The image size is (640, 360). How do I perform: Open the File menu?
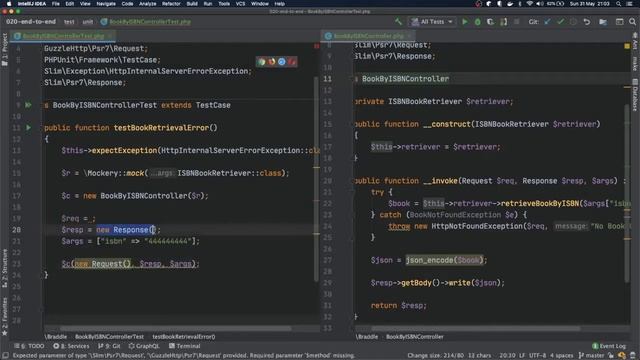pos(56,4)
